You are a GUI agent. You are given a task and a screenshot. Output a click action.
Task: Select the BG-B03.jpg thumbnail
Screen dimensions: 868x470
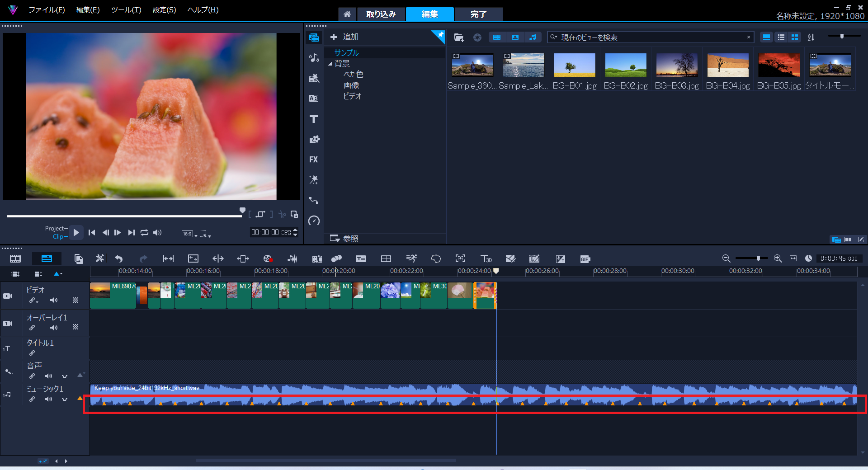pos(677,66)
